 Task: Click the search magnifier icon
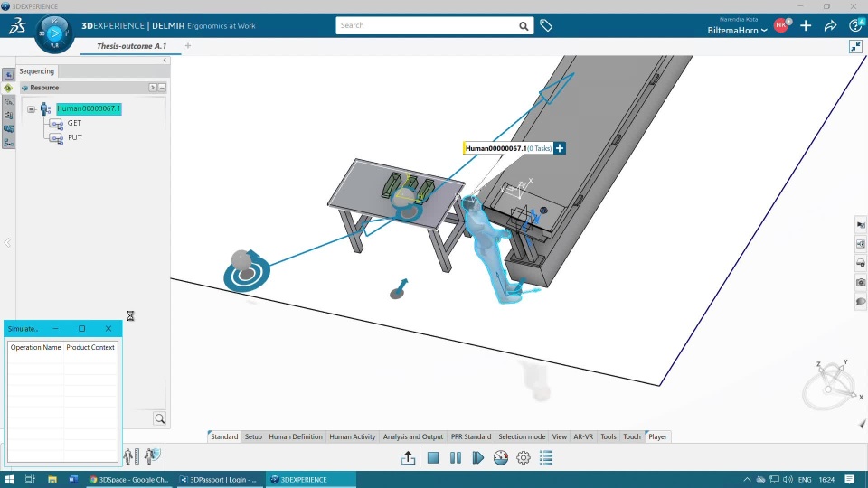point(524,26)
